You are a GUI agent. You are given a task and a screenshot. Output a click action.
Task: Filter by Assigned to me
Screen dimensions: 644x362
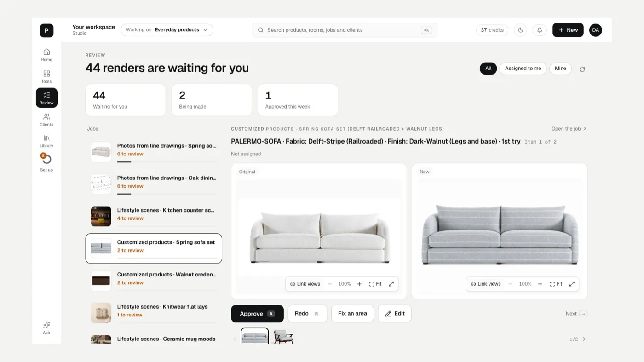tap(523, 69)
